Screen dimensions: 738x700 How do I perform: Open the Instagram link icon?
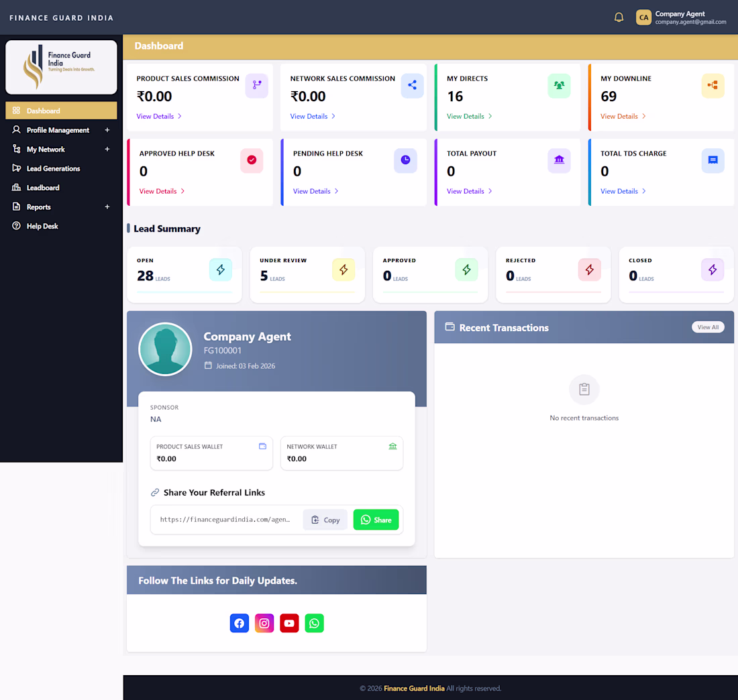264,624
